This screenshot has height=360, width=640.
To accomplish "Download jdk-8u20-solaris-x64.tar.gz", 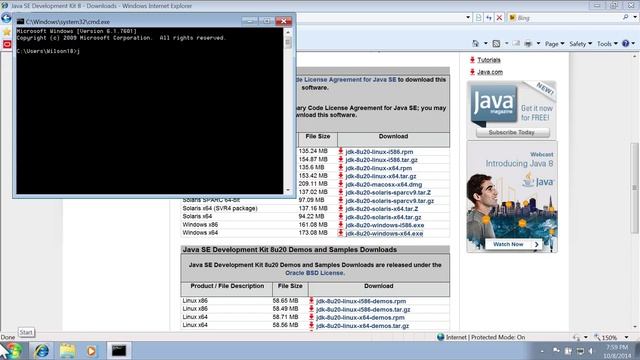I will [x=383, y=217].
